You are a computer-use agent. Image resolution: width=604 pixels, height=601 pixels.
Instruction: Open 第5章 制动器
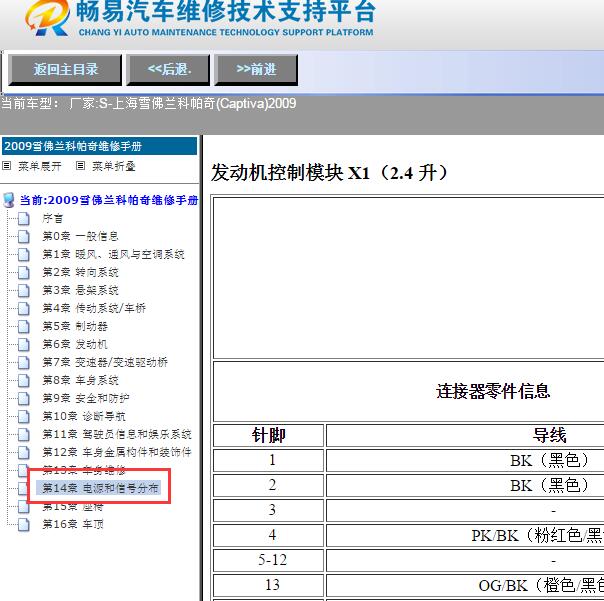click(x=75, y=326)
